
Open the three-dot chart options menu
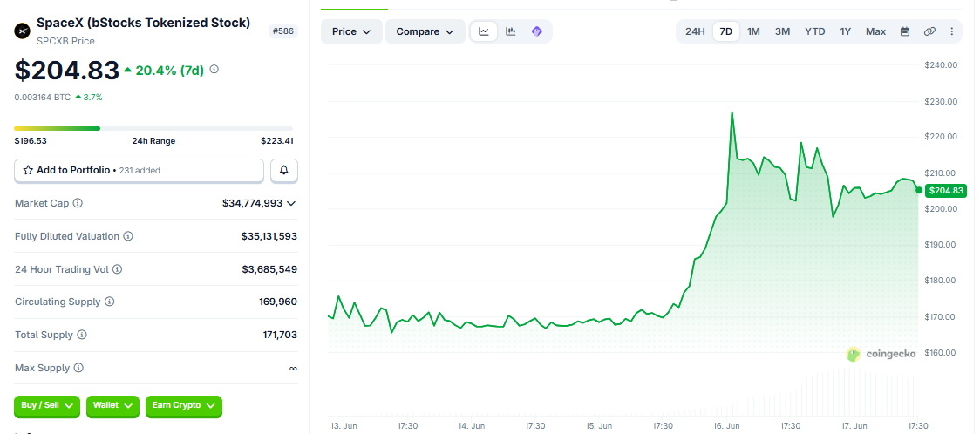[951, 31]
